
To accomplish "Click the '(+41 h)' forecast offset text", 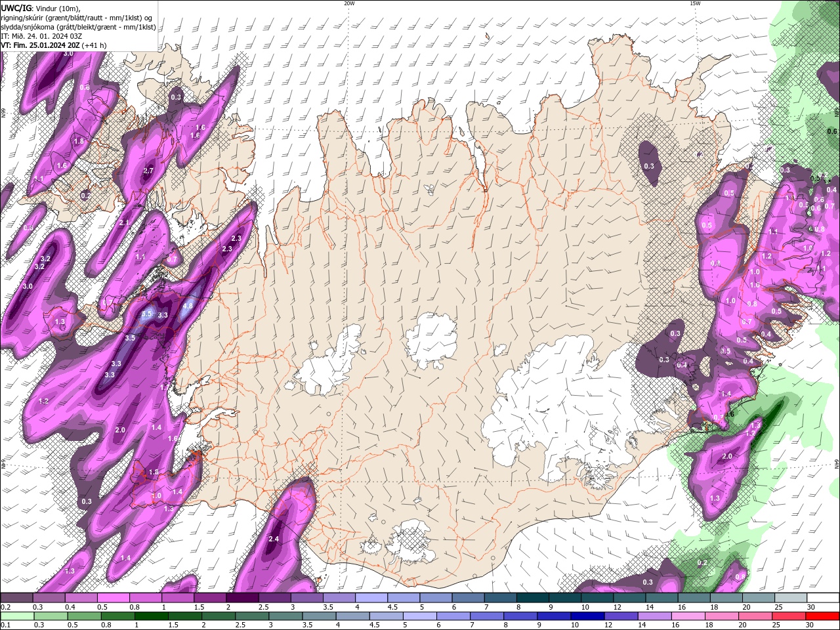I will click(95, 45).
